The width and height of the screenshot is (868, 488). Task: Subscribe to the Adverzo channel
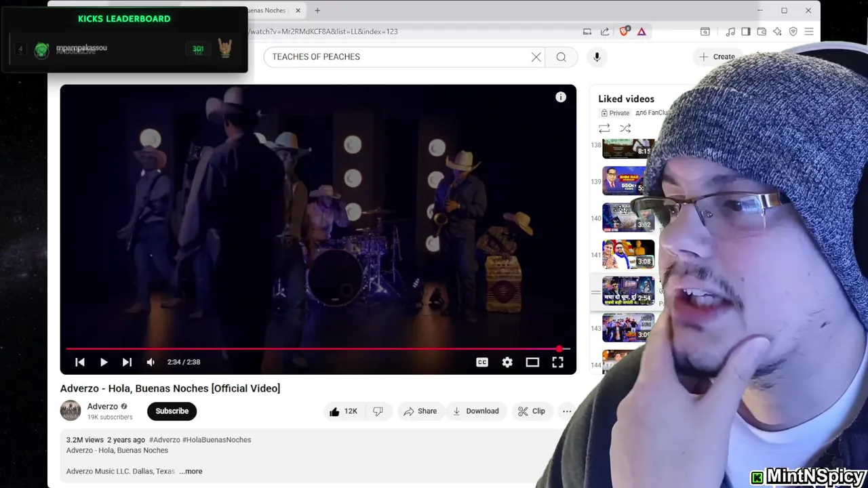[172, 411]
